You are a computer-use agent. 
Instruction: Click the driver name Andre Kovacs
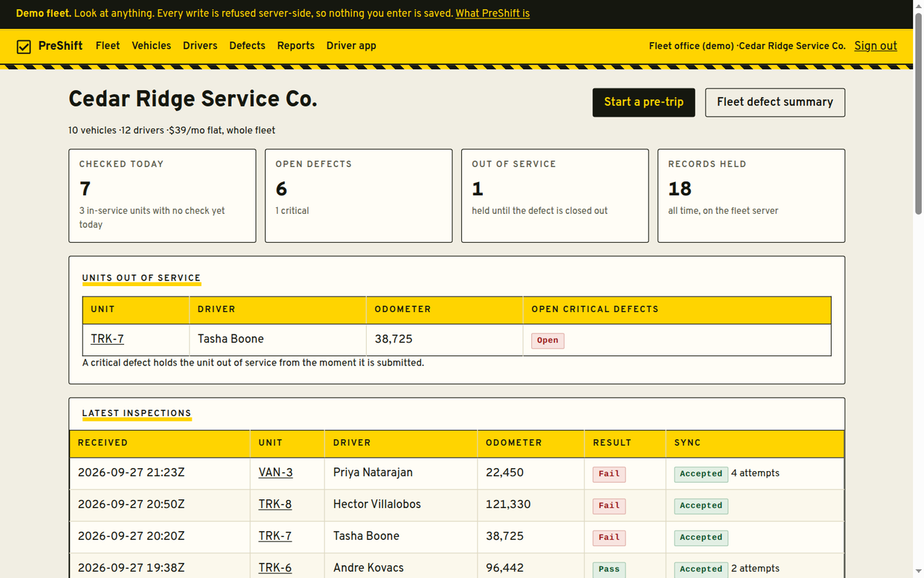point(368,569)
